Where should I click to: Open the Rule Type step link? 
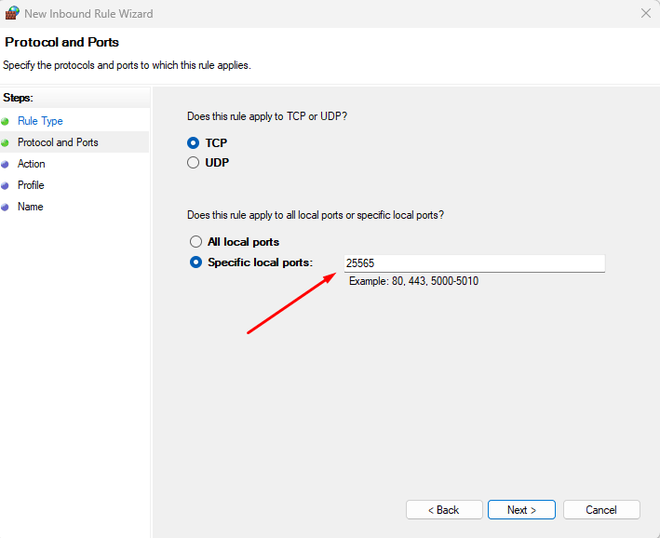coord(40,121)
